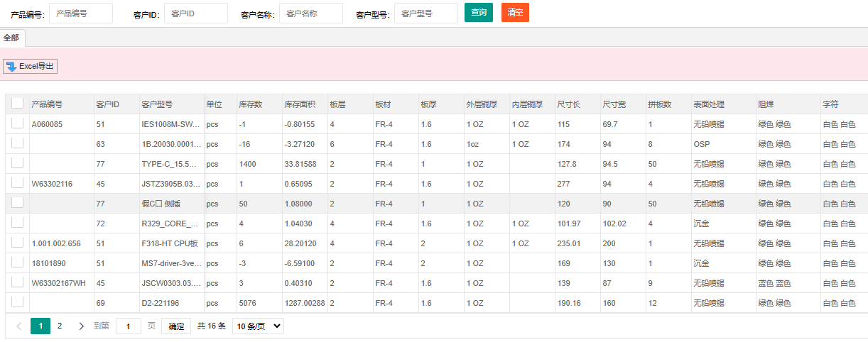This screenshot has width=868, height=342.
Task: Check the row for product A060085
Action: pos(18,123)
